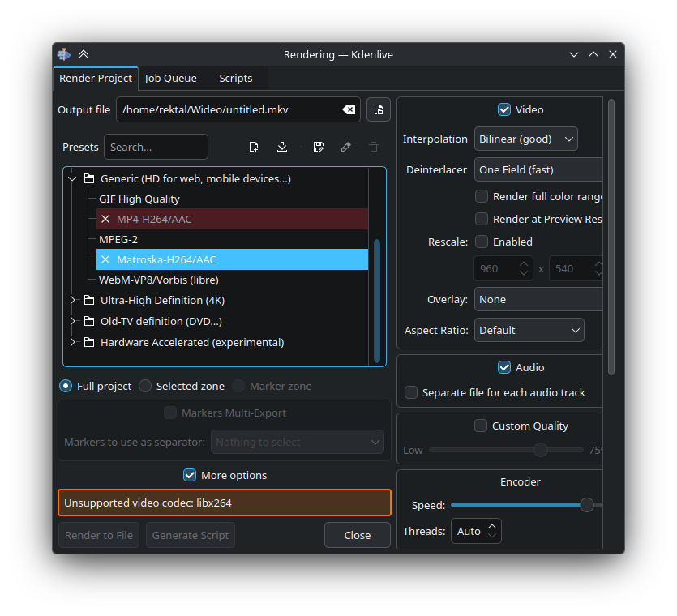677x616 pixels.
Task: Open the Scripts tab
Action: pos(235,79)
